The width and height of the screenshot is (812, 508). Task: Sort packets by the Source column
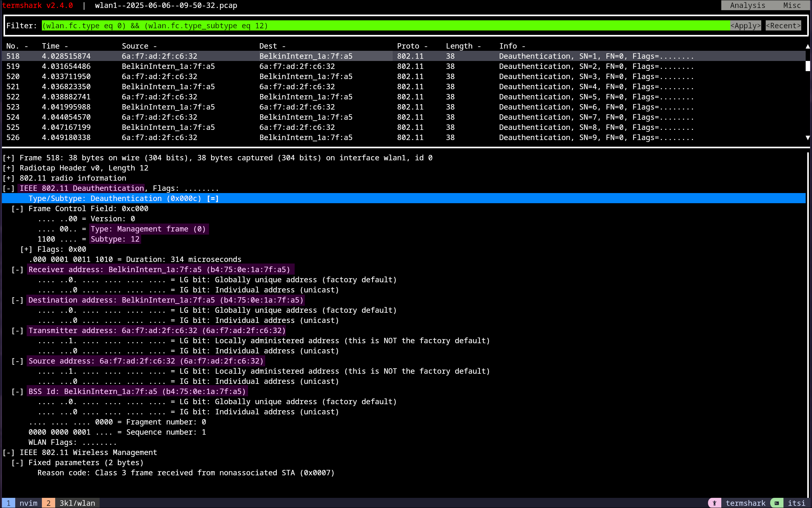[139, 46]
